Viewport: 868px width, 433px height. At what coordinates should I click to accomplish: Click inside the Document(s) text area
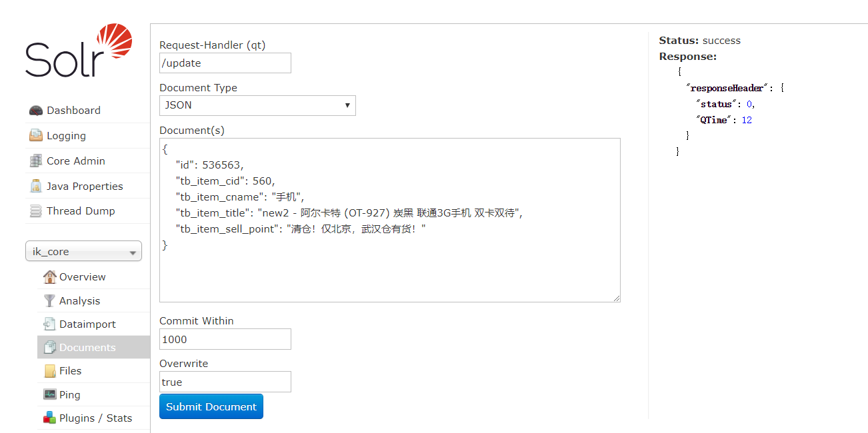pos(390,220)
